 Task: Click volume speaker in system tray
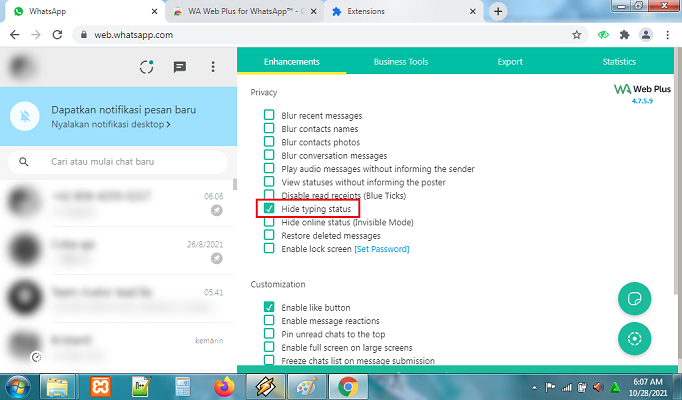click(x=598, y=387)
